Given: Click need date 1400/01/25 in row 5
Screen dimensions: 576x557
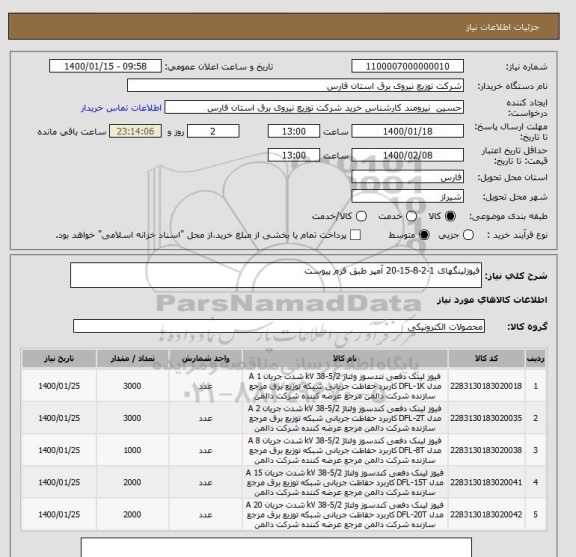Looking at the screenshot, I should click(x=59, y=514).
